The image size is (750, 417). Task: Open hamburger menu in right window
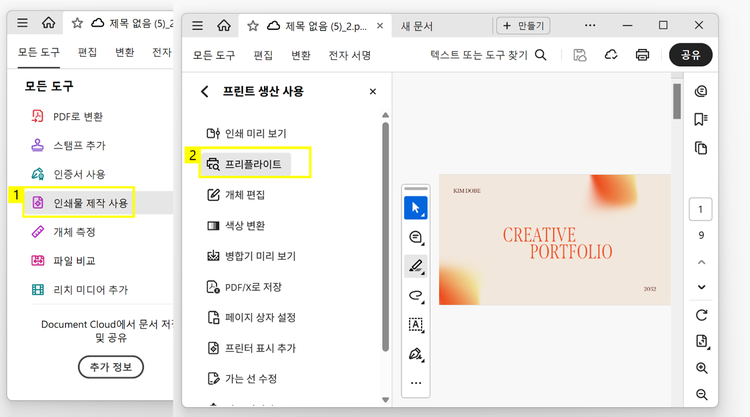pyautogui.click(x=198, y=26)
